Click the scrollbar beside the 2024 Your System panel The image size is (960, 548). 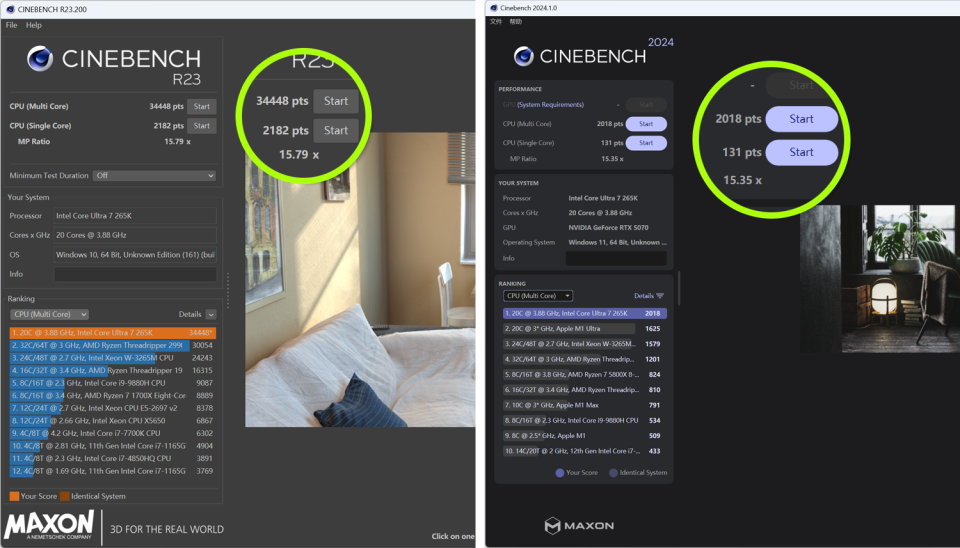(679, 288)
